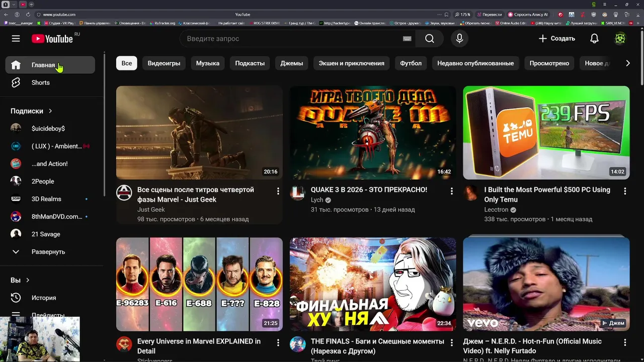
Task: Open ...and Action! channel subscription
Action: point(50,164)
